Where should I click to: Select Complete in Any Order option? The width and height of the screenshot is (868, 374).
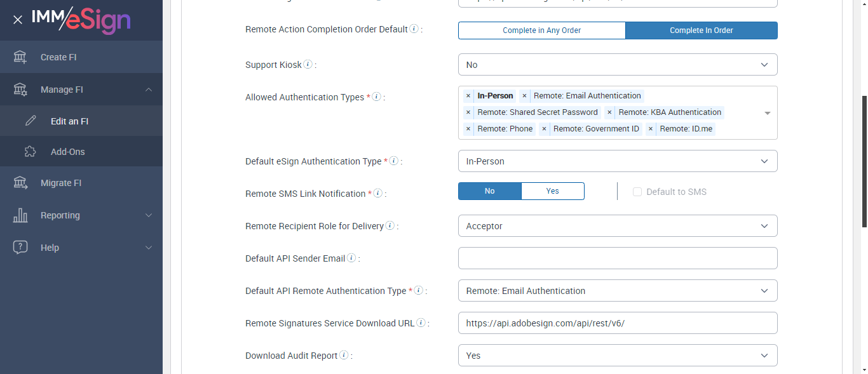(541, 30)
